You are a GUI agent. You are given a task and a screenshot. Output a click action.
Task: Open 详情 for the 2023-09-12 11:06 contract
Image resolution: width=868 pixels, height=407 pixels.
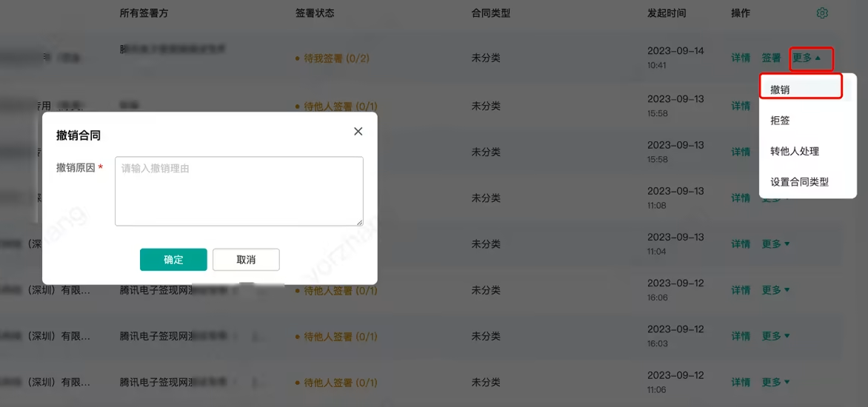tap(741, 382)
